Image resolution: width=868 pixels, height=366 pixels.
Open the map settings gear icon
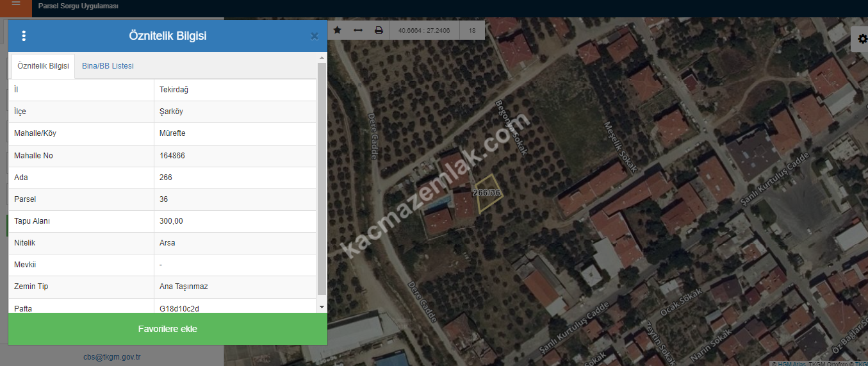[861, 40]
